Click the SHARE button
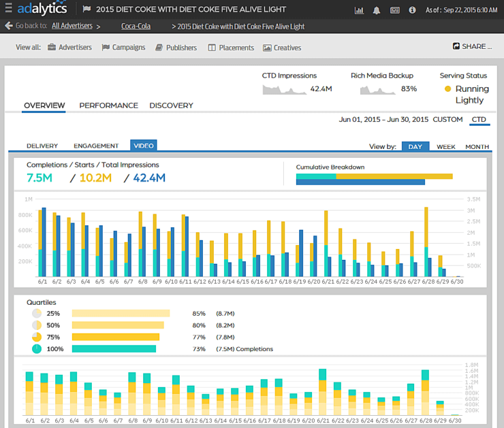 coord(472,46)
